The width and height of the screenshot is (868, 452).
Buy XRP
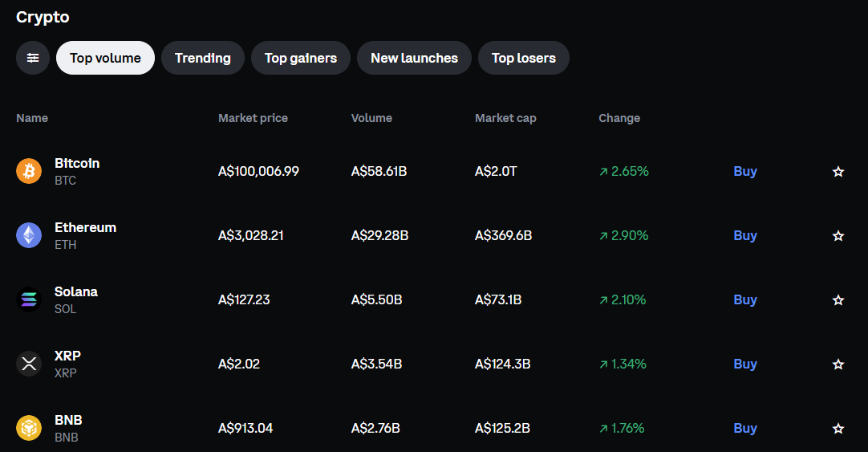745,364
